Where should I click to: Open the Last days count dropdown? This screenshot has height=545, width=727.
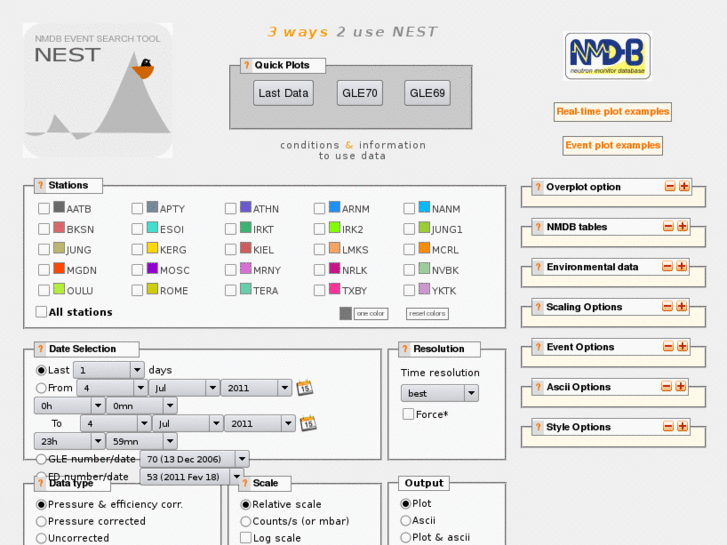pyautogui.click(x=109, y=370)
